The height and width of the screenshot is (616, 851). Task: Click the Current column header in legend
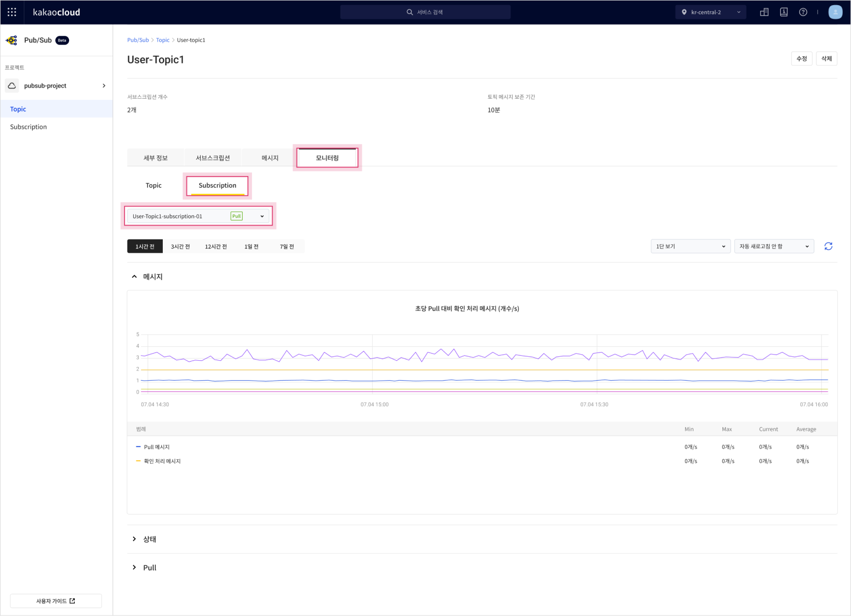[x=768, y=429]
